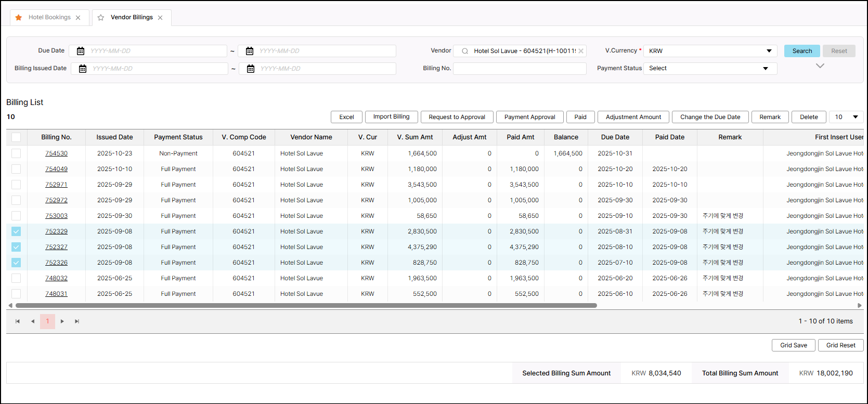868x404 pixels.
Task: Uncheck the row for billing 752329
Action: point(16,231)
